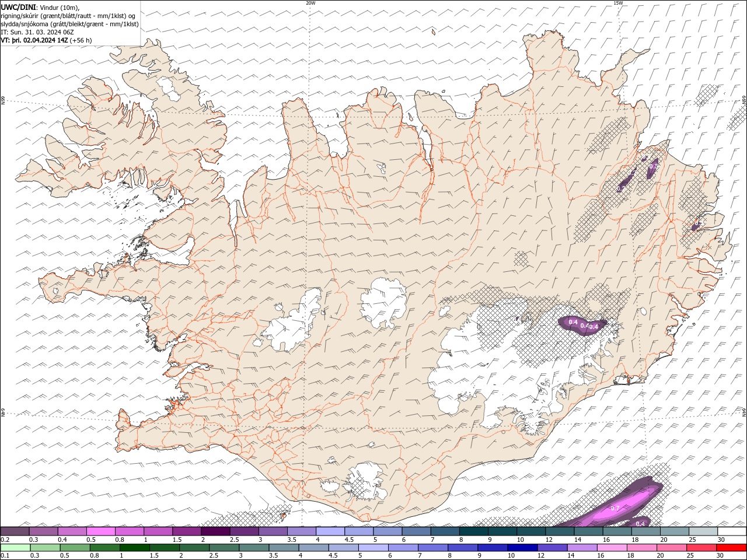Click the bright pink offshore precipitation band

point(619,506)
